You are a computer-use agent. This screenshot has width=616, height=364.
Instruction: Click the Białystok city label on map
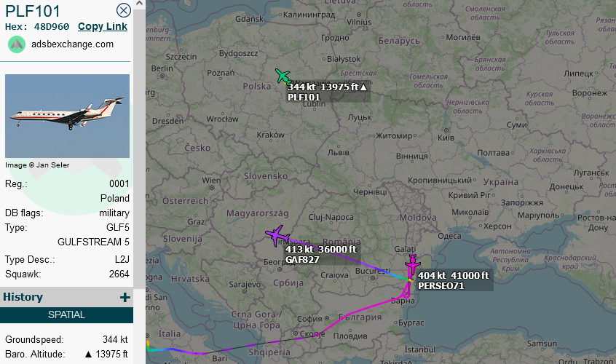pos(344,59)
